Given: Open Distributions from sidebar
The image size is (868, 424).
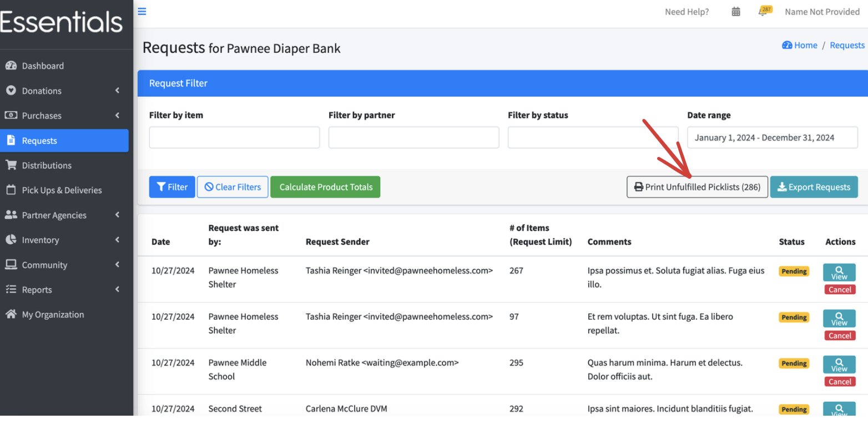Looking at the screenshot, I should tap(47, 165).
